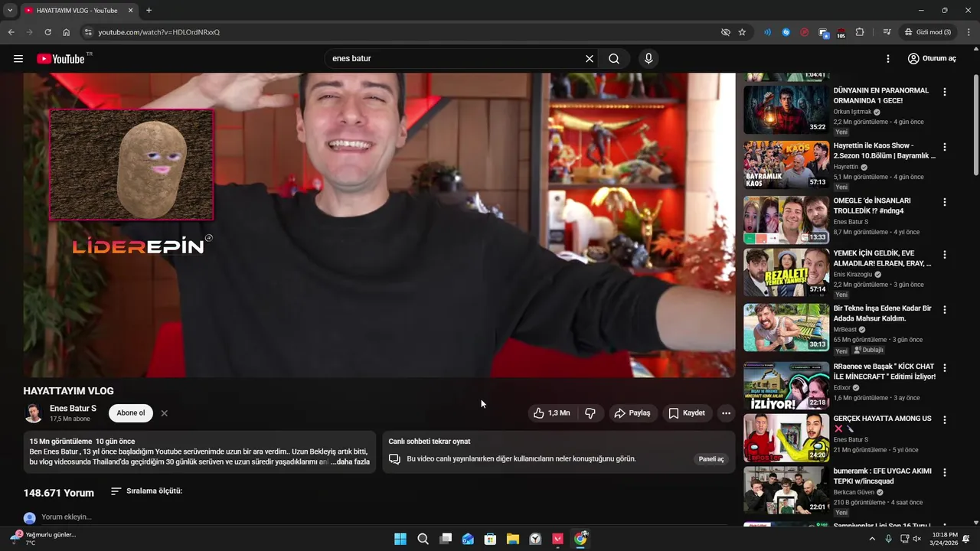The image size is (980, 551).
Task: Open the Windows Start menu
Action: click(x=400, y=539)
